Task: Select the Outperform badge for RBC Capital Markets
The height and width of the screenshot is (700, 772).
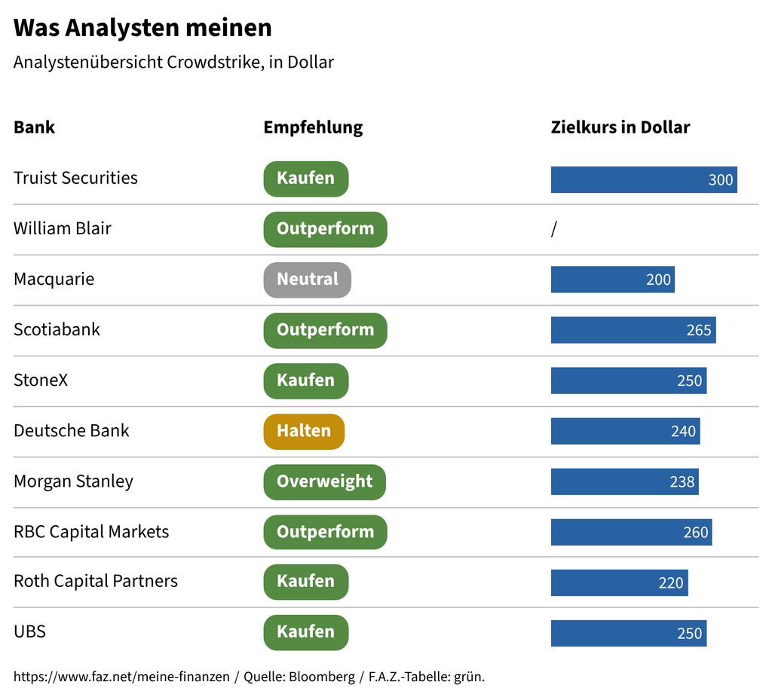Action: 325,532
